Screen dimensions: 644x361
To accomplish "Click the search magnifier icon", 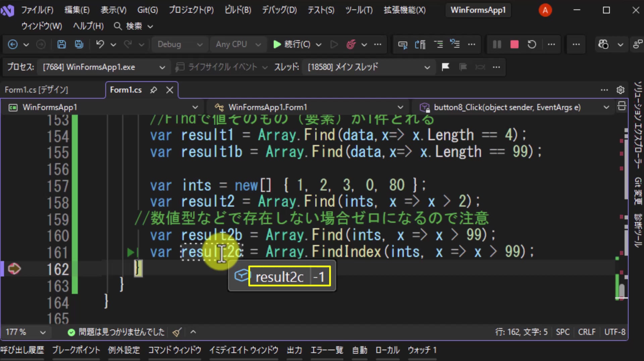I will click(x=117, y=26).
